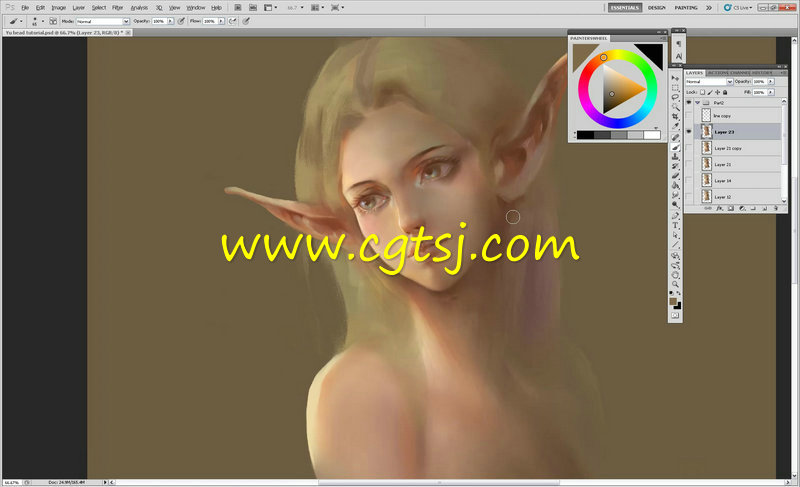The width and height of the screenshot is (800, 487).
Task: Open the Image menu
Action: 59,8
